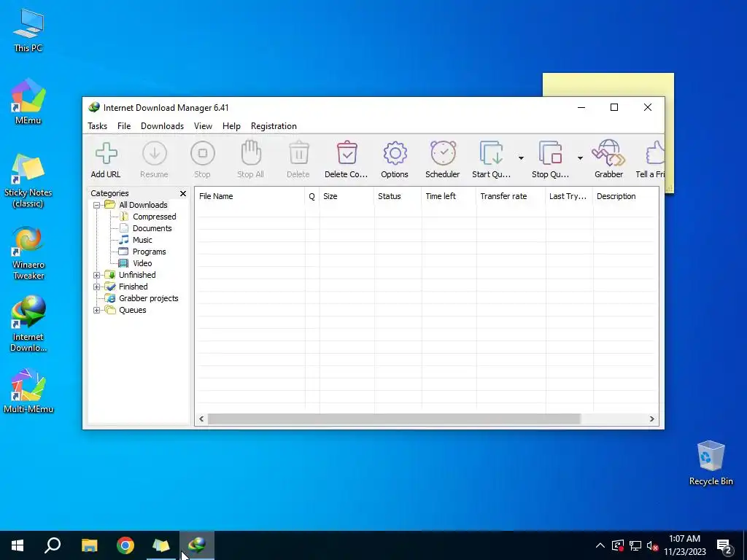
Task: Expand the Queues tree node
Action: tap(97, 310)
